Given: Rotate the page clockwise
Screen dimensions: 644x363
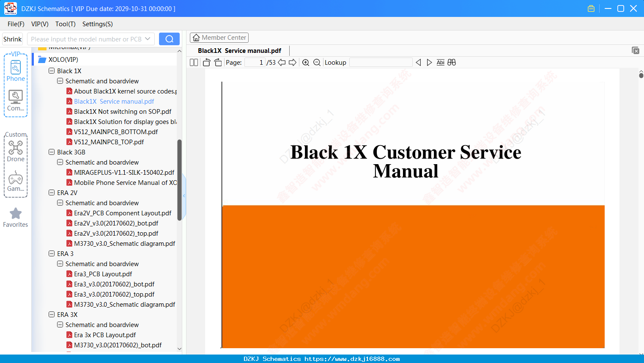Looking at the screenshot, I should (x=218, y=63).
